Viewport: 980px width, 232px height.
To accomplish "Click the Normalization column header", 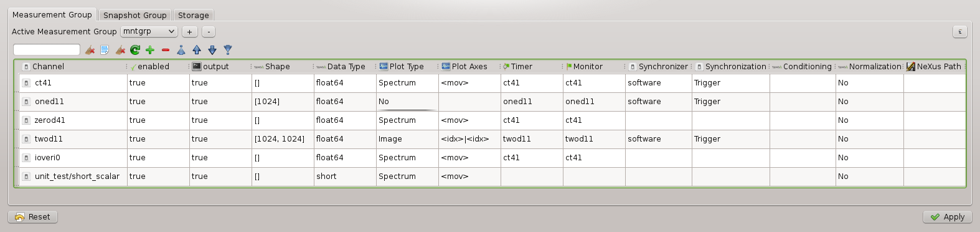I will (x=869, y=66).
